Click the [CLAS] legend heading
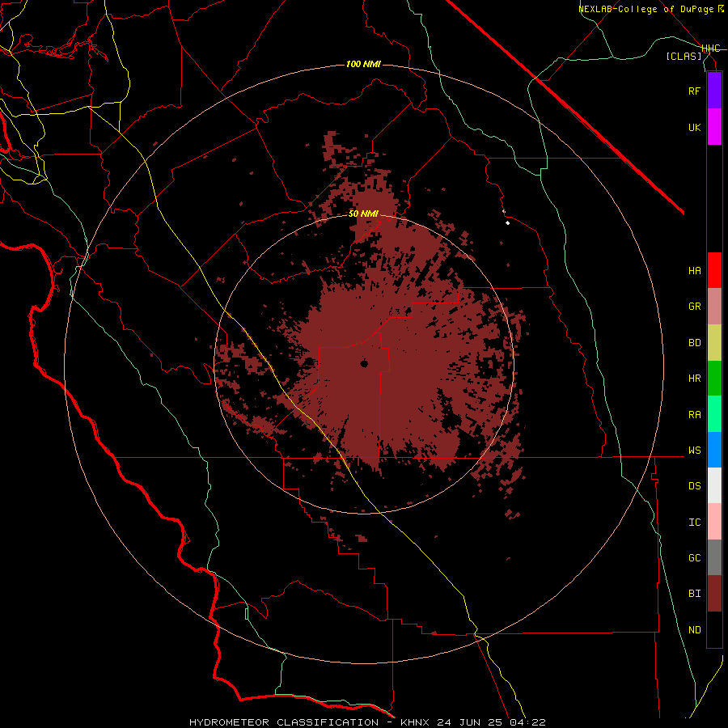Image resolution: width=728 pixels, height=728 pixels. pos(684,57)
